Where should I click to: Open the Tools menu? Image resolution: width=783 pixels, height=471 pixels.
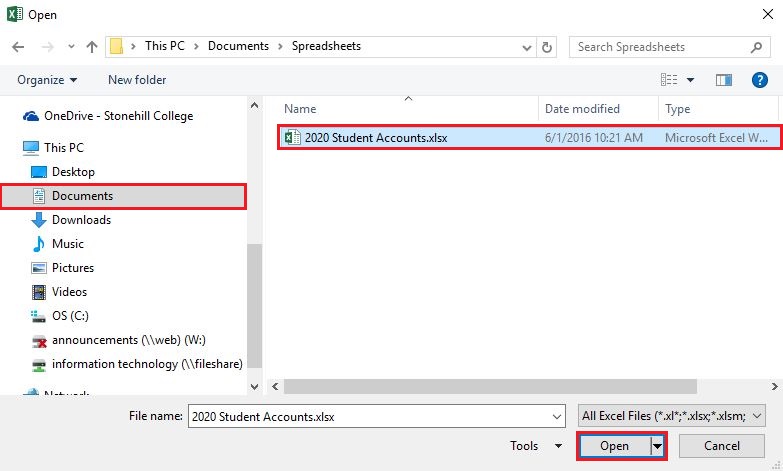[x=536, y=446]
